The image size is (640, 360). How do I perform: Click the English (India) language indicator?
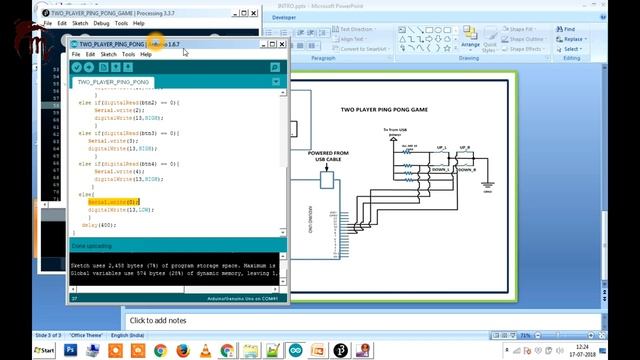[x=127, y=336]
